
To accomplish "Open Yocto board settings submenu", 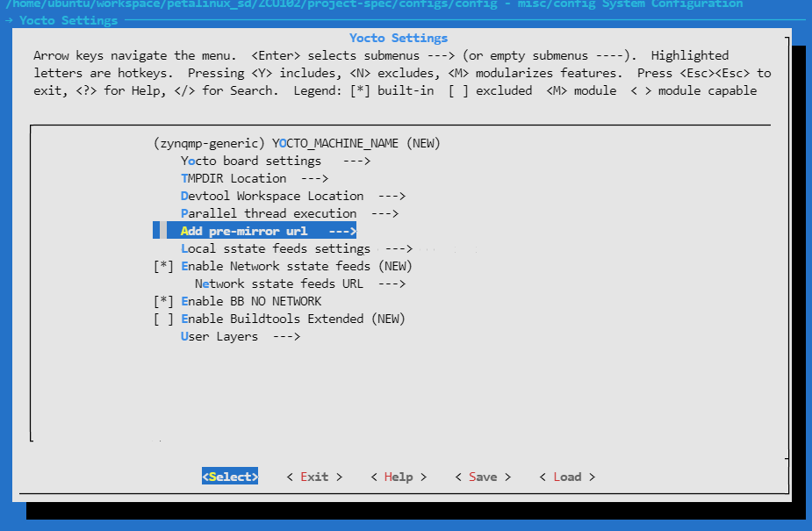I will (x=276, y=161).
